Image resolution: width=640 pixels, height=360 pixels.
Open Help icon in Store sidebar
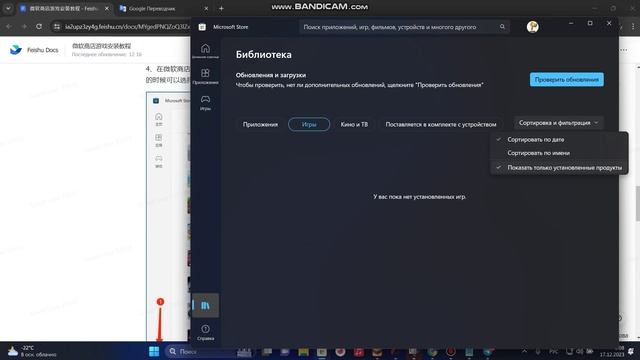click(205, 332)
